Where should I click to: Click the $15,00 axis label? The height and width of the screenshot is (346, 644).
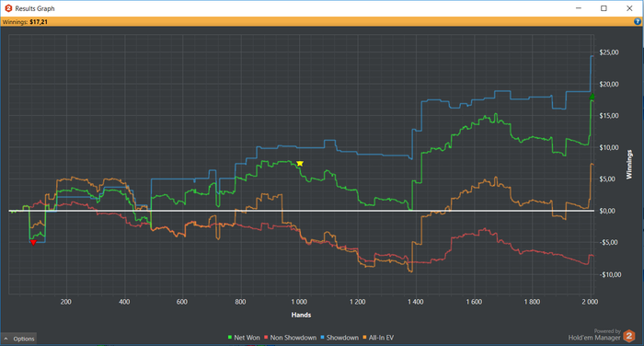coord(609,115)
